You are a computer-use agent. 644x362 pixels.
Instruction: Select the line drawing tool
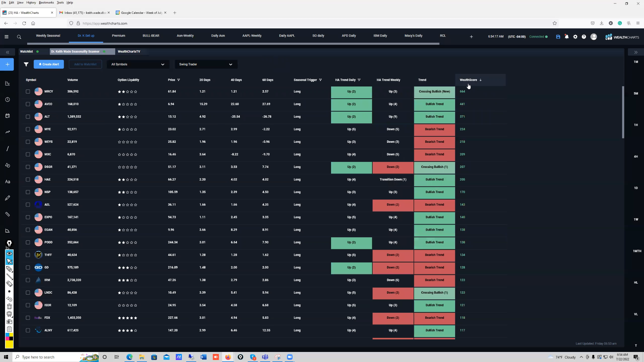click(x=7, y=148)
